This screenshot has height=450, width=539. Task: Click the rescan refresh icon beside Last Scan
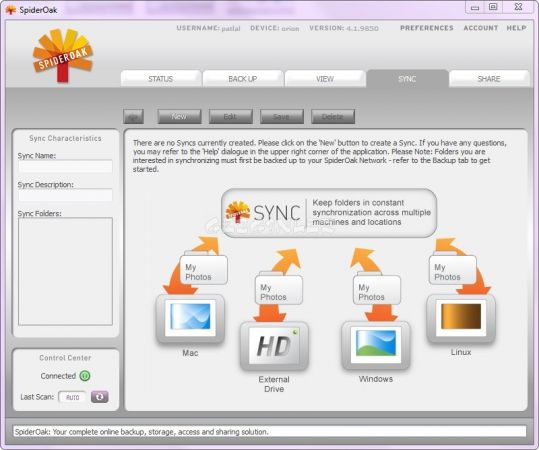coord(100,397)
